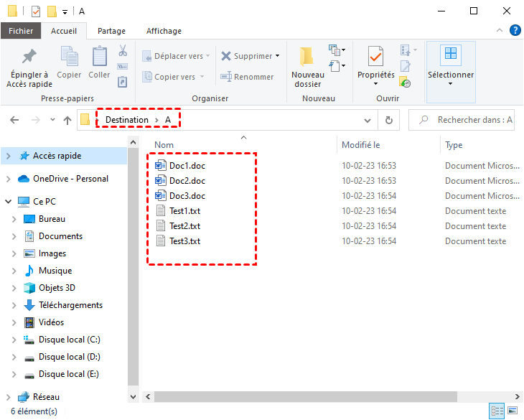This screenshot has height=420, width=524.
Task: Collapse the Ce PC tree node
Action: click(x=9, y=201)
